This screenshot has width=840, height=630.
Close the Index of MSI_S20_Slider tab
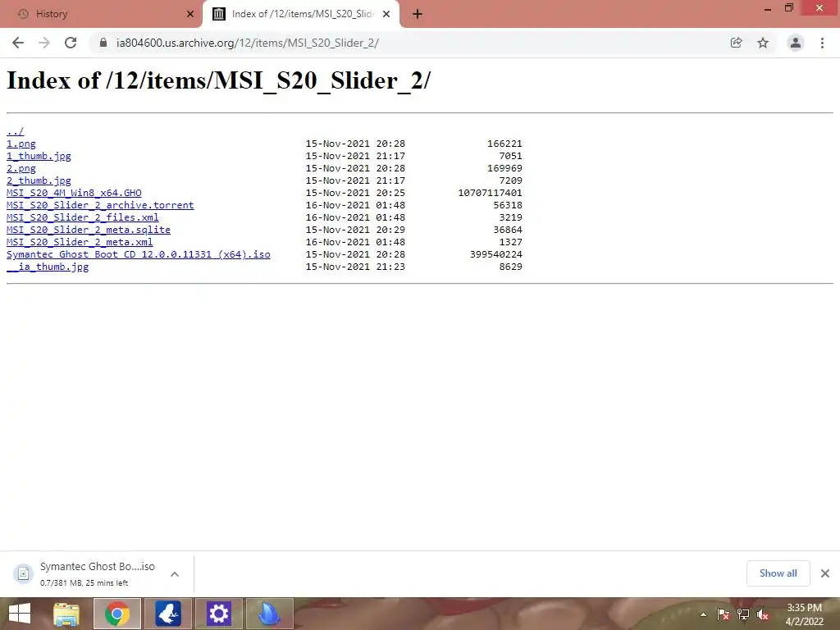386,14
